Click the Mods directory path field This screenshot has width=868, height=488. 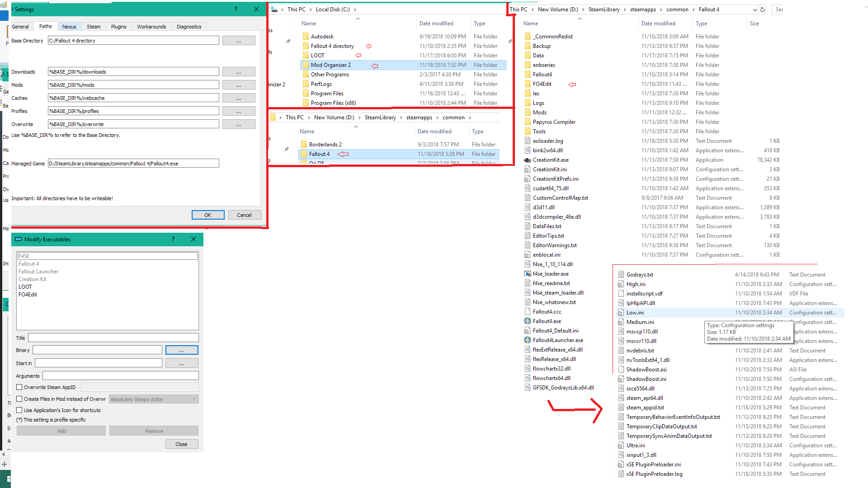coord(133,85)
